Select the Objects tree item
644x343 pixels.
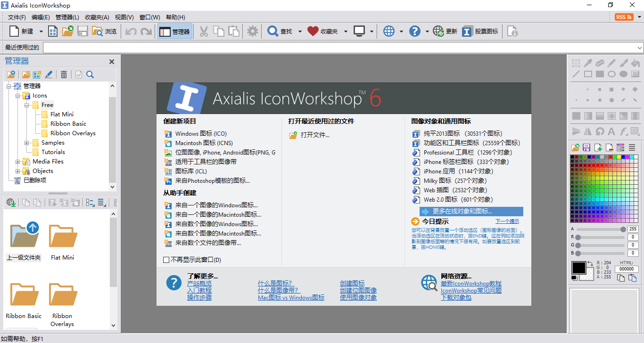click(42, 171)
